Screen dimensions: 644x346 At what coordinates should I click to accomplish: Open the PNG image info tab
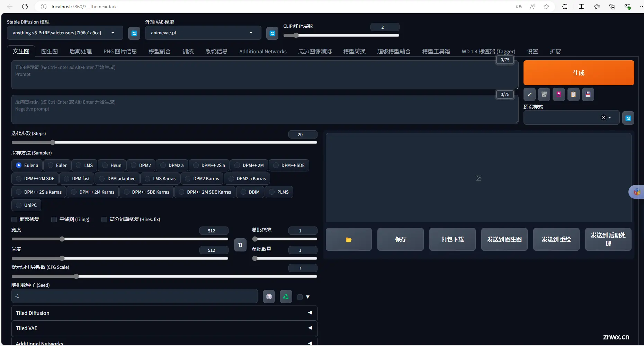pos(120,51)
